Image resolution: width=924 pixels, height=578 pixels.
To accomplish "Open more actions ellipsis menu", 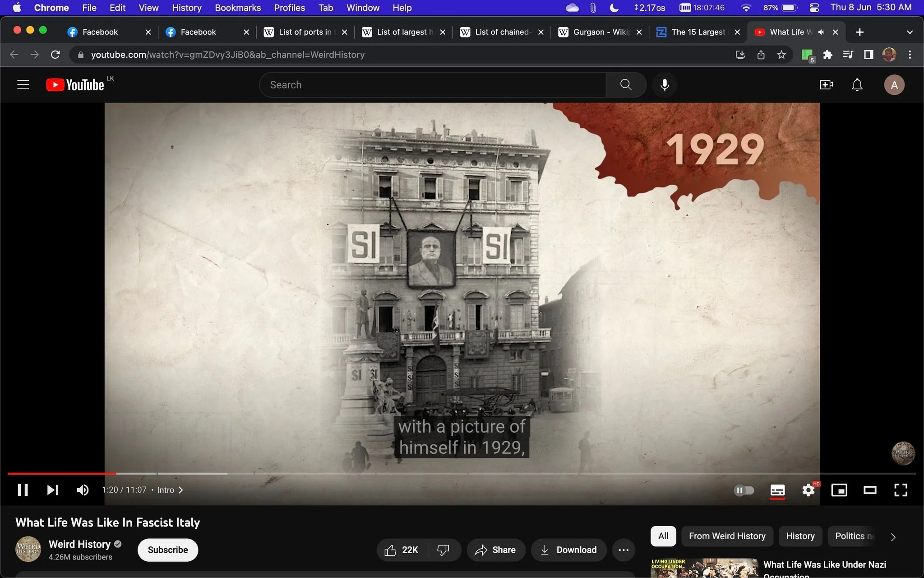I will (624, 550).
